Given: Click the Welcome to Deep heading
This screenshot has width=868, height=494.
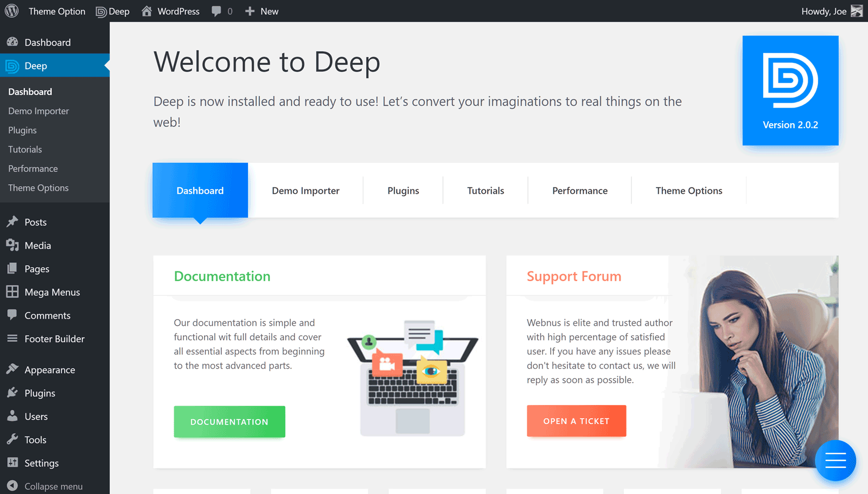Looking at the screenshot, I should pos(267,62).
